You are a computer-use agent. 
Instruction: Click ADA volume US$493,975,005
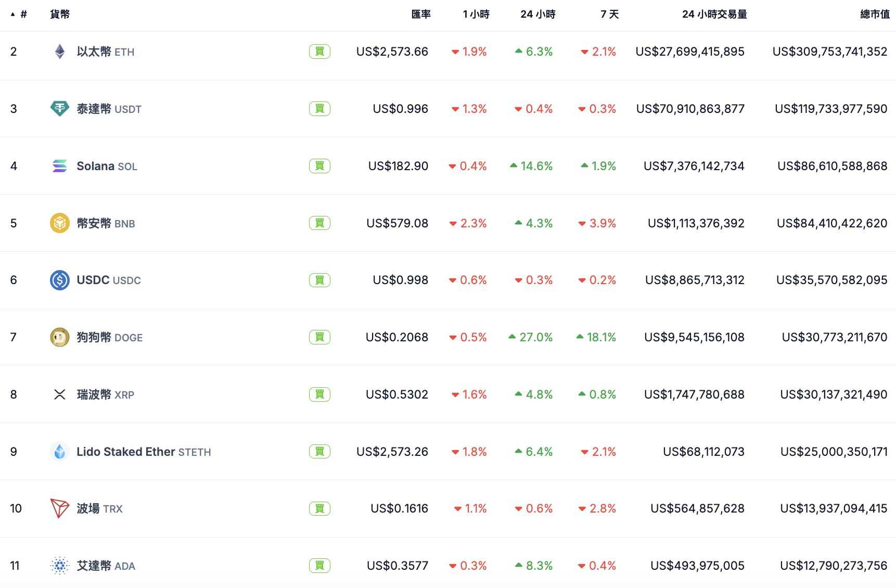(698, 566)
